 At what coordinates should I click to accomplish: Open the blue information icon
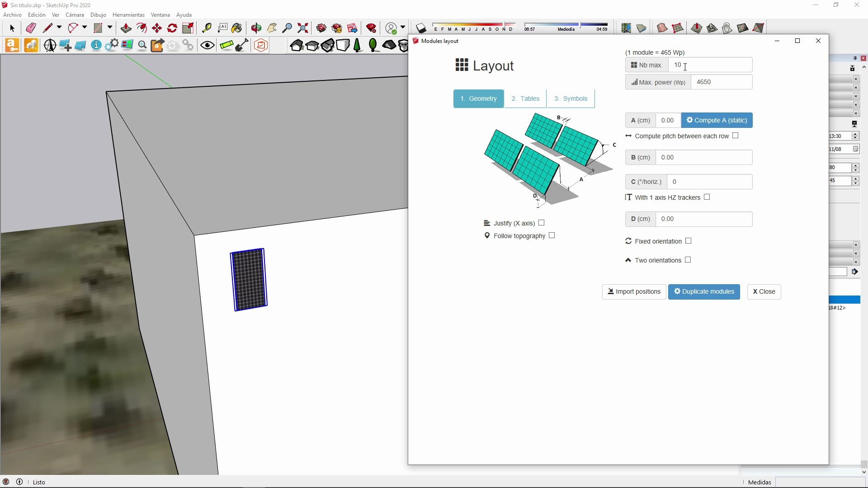96,45
